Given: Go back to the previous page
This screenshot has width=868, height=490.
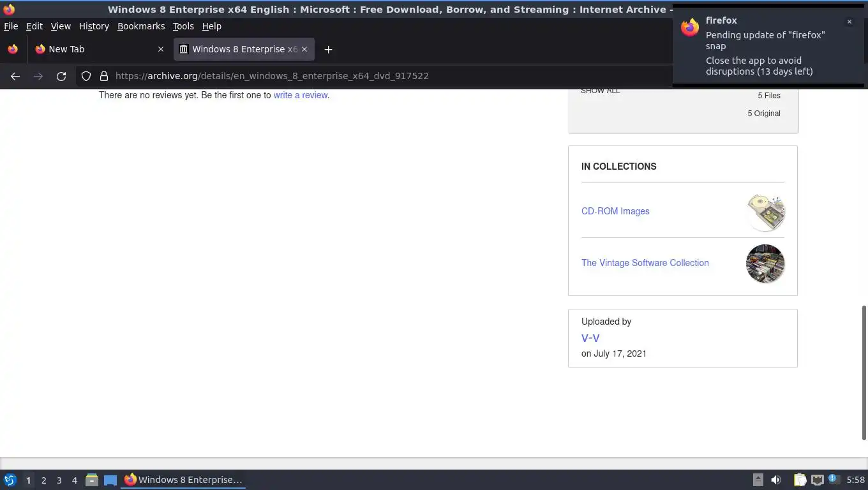Looking at the screenshot, I should click(15, 76).
